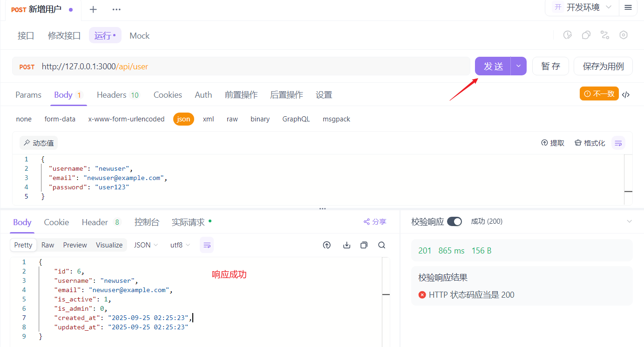This screenshot has height=347, width=644.
Task: Expand the arrow next to 发送 button
Action: pyautogui.click(x=518, y=66)
